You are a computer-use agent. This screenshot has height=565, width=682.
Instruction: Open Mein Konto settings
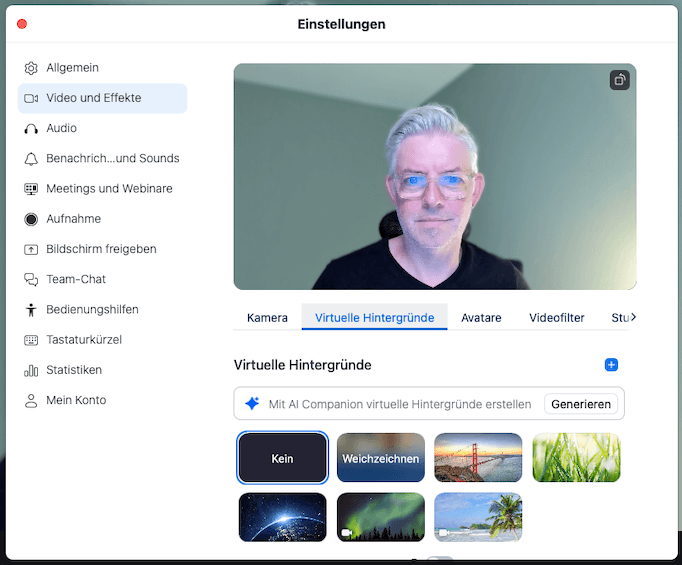tap(76, 400)
